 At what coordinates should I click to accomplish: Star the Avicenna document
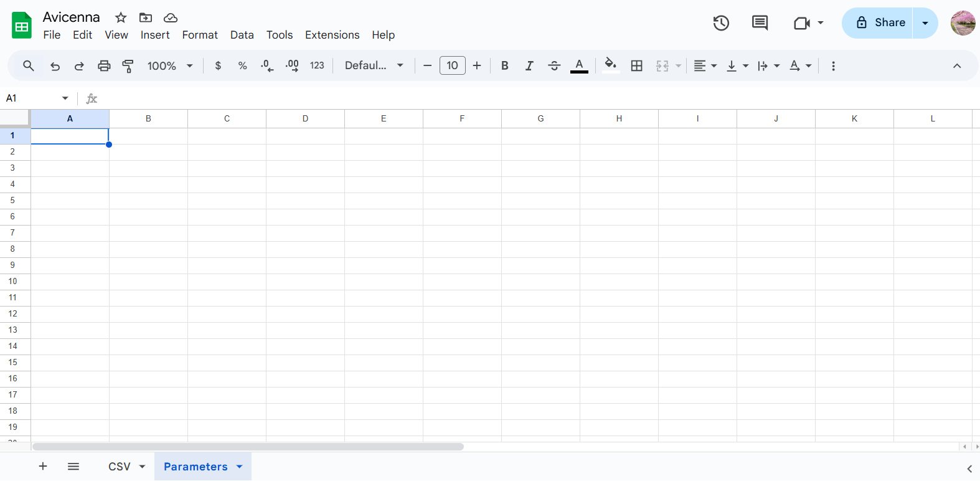(121, 17)
